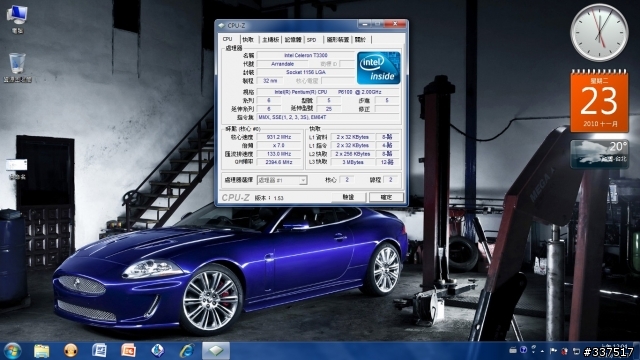Click the Action Center flag tray icon
Image resolution: width=640 pixels, height=360 pixels.
553,351
